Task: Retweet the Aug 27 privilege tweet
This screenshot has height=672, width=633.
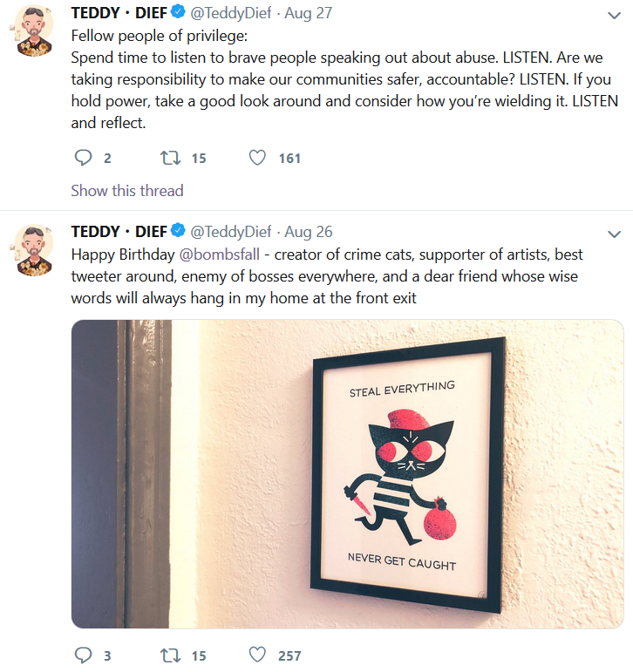Action: coord(170,158)
